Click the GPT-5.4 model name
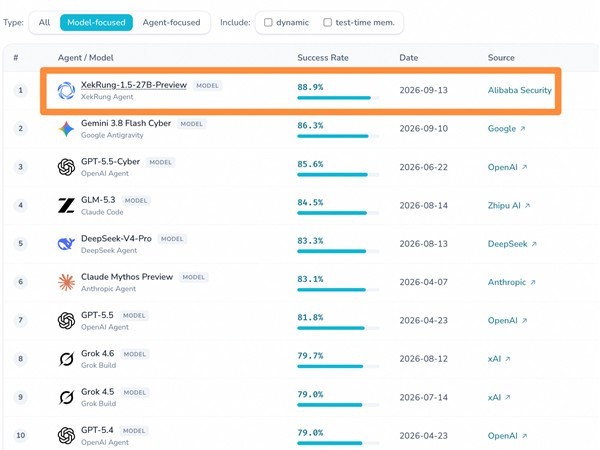The image size is (600, 450). (97, 430)
